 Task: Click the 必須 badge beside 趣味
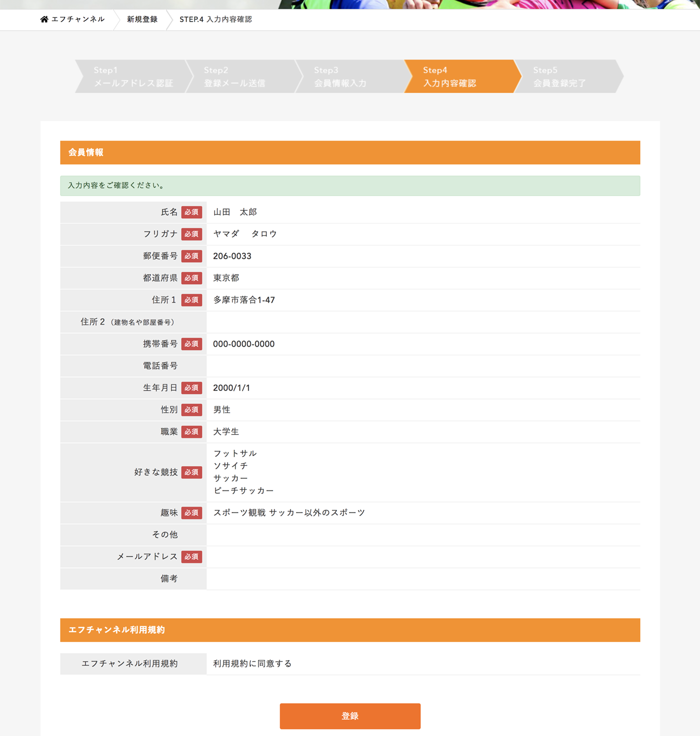click(x=191, y=513)
